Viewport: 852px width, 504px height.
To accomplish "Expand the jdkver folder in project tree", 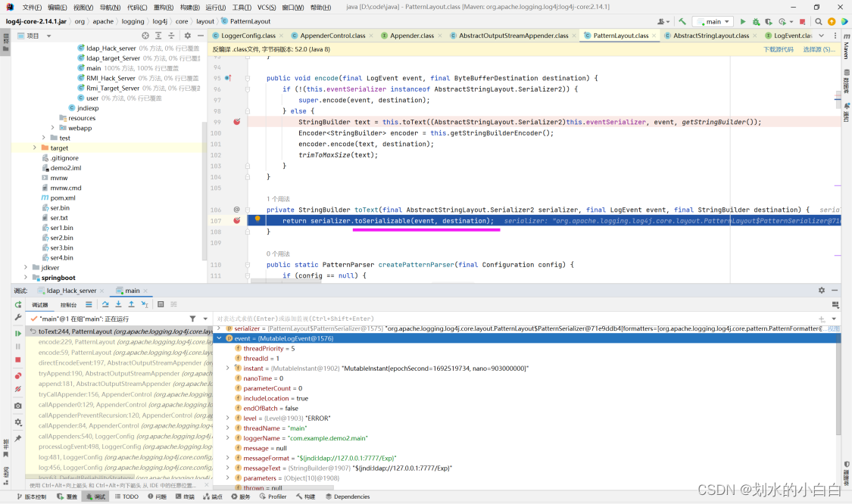I will pos(26,268).
